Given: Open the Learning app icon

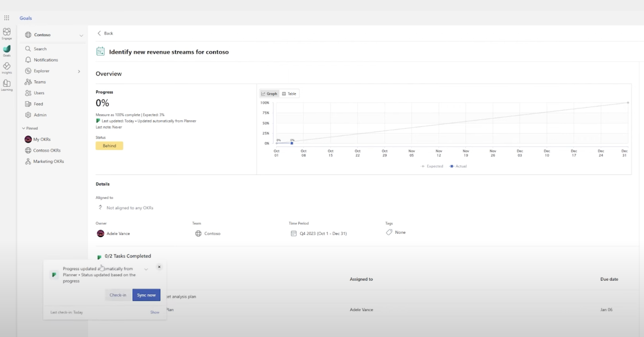Looking at the screenshot, I should tap(7, 85).
